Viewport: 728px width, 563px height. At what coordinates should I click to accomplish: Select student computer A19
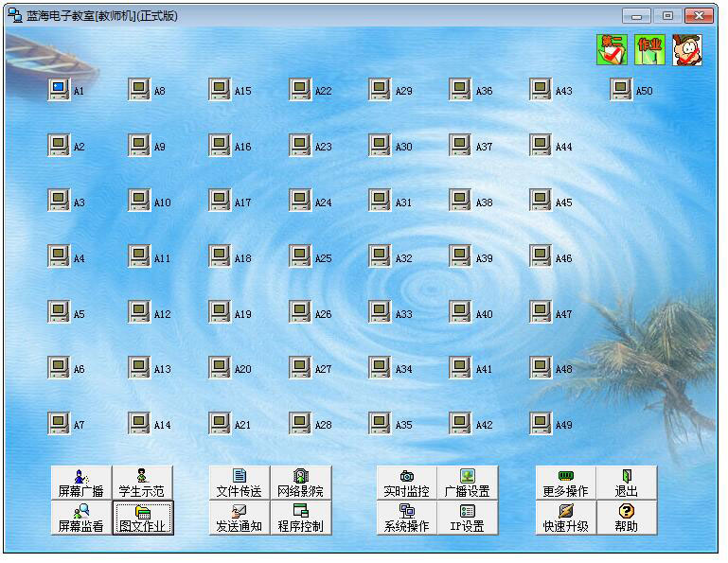(x=220, y=312)
